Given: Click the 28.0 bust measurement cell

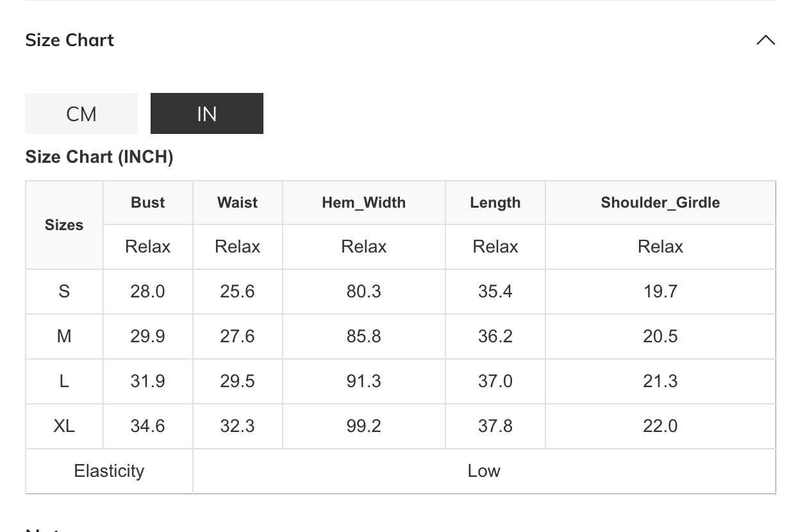Looking at the screenshot, I should pos(147,292).
